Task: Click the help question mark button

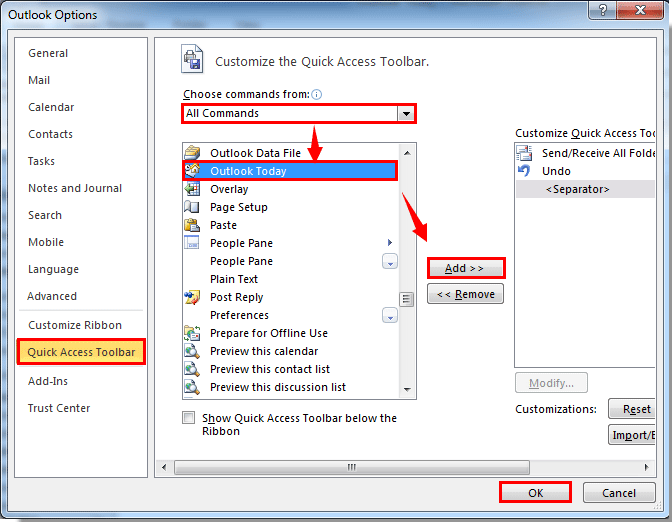Action: [x=603, y=10]
